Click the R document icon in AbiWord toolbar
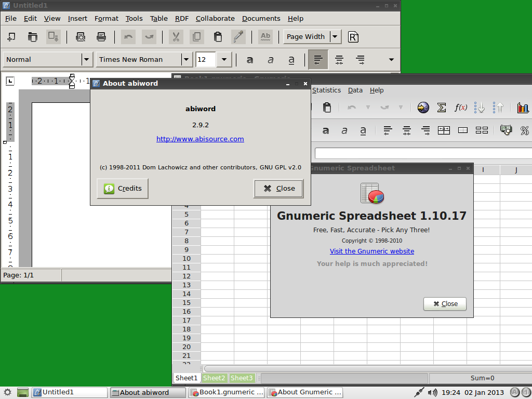 tap(353, 37)
